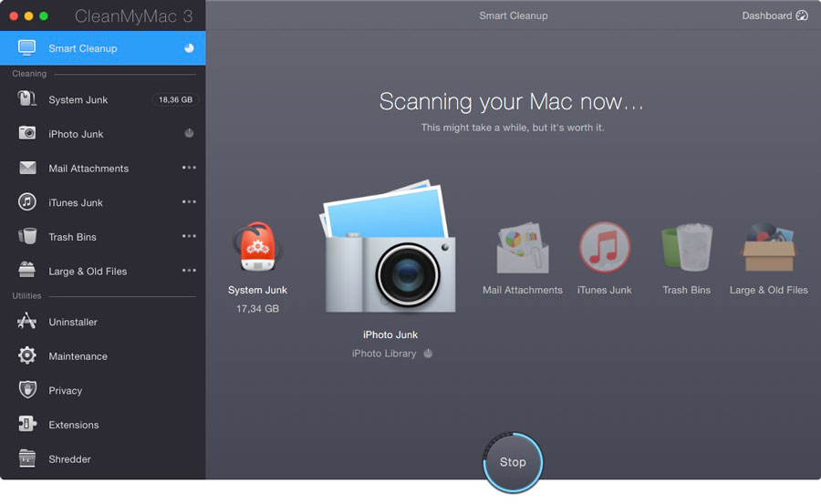Click the red vacuum System Junk icon
The height and width of the screenshot is (504, 821).
pos(257,247)
